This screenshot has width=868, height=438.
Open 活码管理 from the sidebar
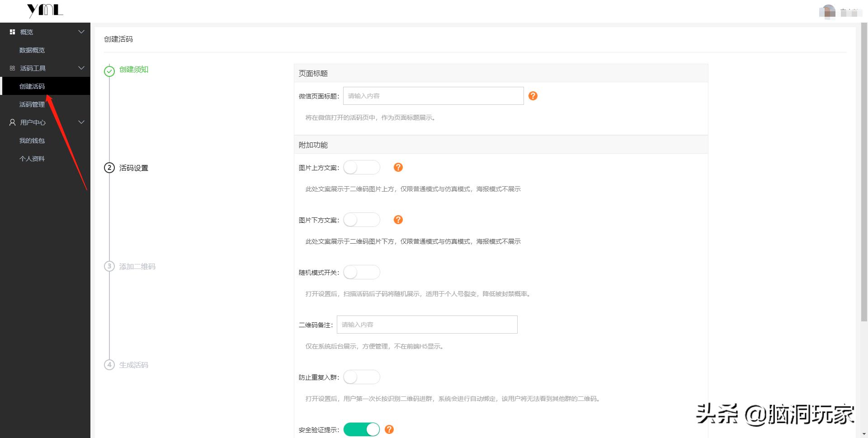32,104
